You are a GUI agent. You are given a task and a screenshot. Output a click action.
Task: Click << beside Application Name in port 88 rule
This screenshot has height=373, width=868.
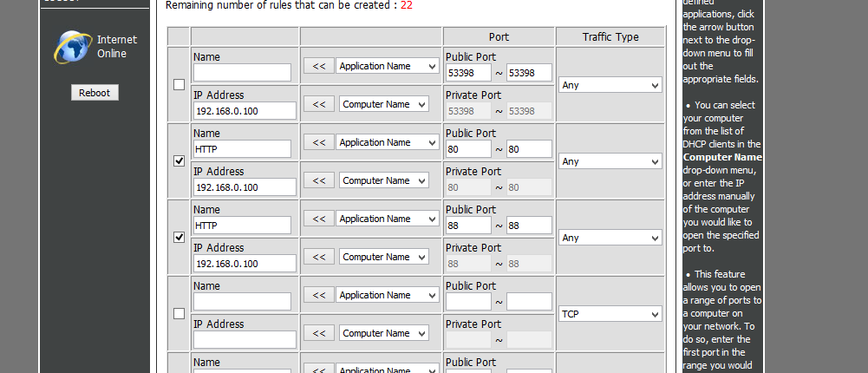tap(319, 219)
